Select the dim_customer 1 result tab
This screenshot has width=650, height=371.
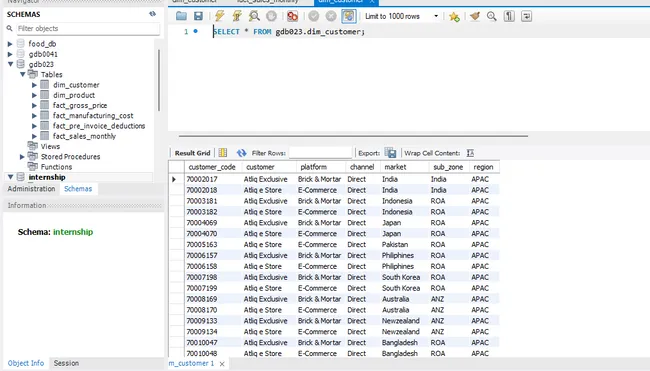point(192,363)
